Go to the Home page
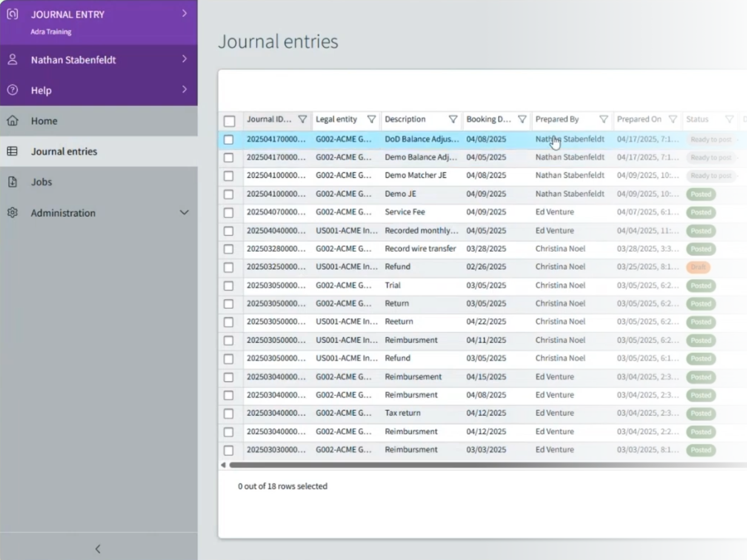 point(44,121)
